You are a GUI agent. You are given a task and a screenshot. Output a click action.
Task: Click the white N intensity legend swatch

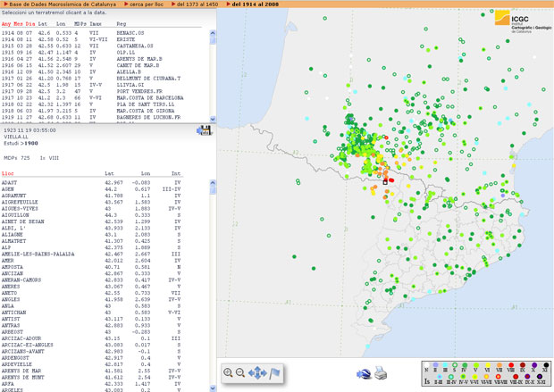pos(426,365)
